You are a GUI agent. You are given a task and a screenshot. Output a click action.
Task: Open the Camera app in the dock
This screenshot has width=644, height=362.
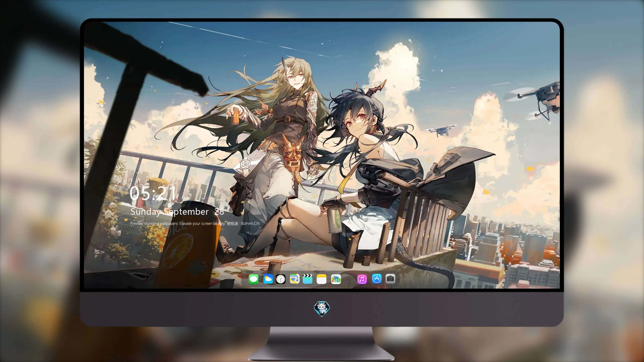click(390, 279)
